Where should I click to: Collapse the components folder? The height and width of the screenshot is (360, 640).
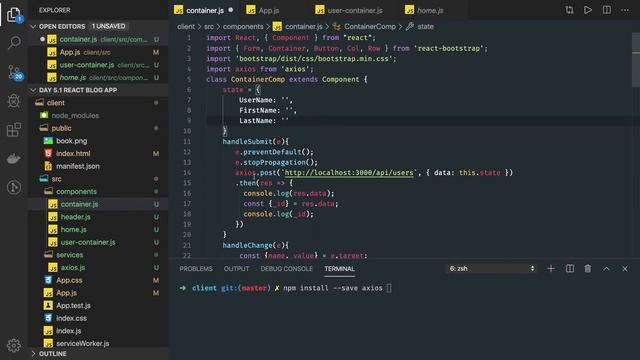coord(76,191)
